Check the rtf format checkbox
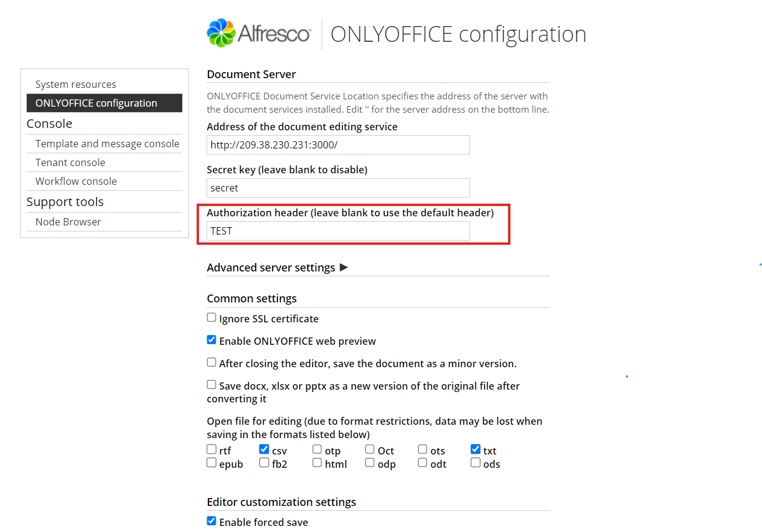The width and height of the screenshot is (762, 532). [x=211, y=450]
